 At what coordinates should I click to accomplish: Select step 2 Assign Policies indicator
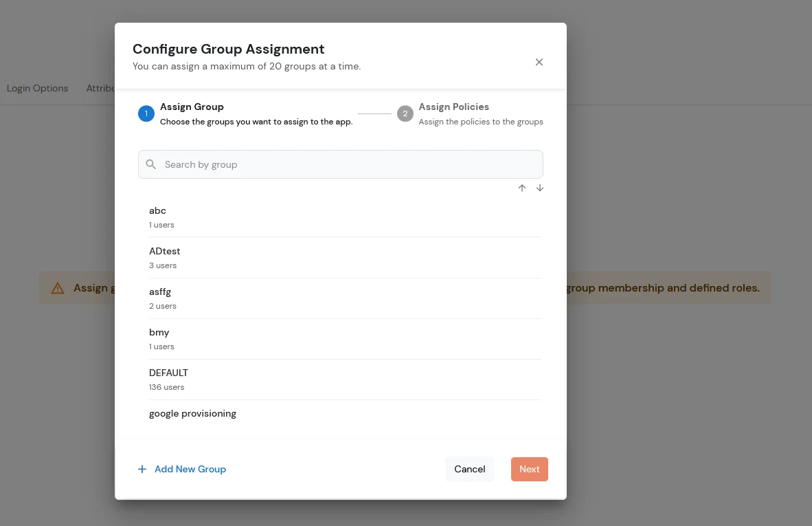(405, 113)
